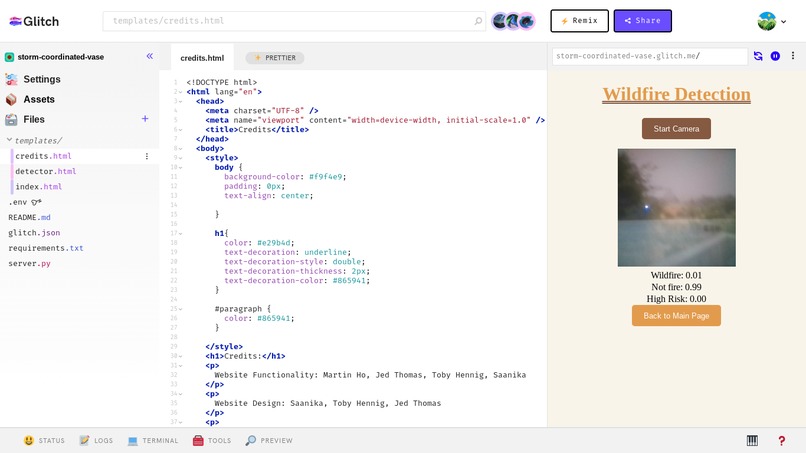The height and width of the screenshot is (453, 806).
Task: Click the "Wildfire: 0.01" text
Action: tap(676, 275)
